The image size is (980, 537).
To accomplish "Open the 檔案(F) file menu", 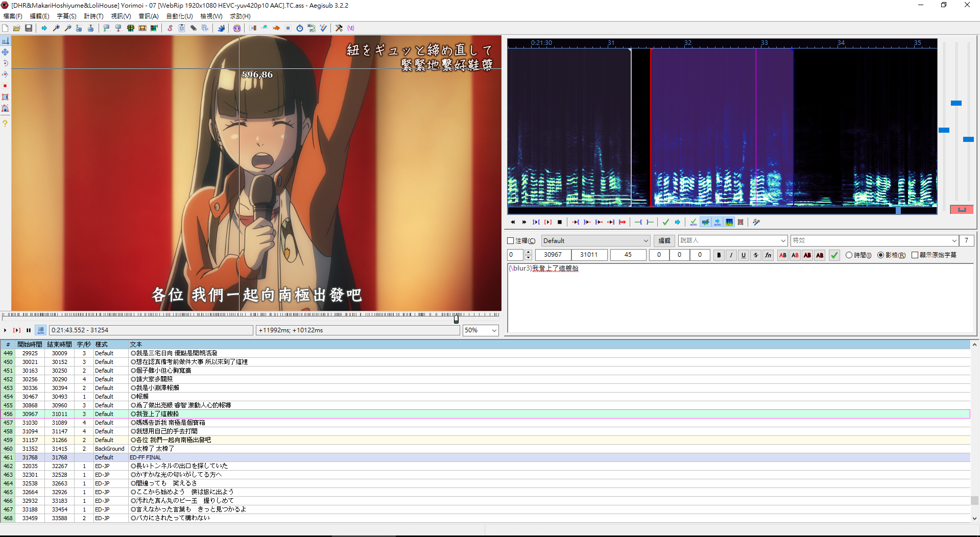I will pos(13,16).
